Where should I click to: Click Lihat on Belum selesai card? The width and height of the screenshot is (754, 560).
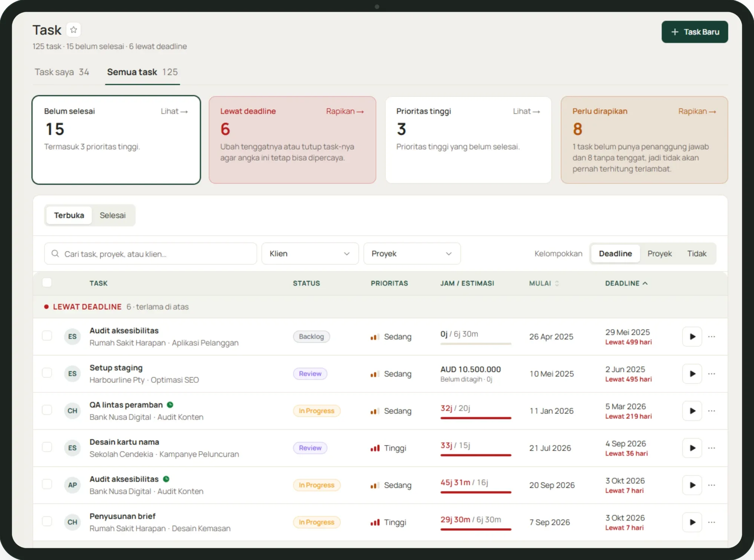click(174, 111)
